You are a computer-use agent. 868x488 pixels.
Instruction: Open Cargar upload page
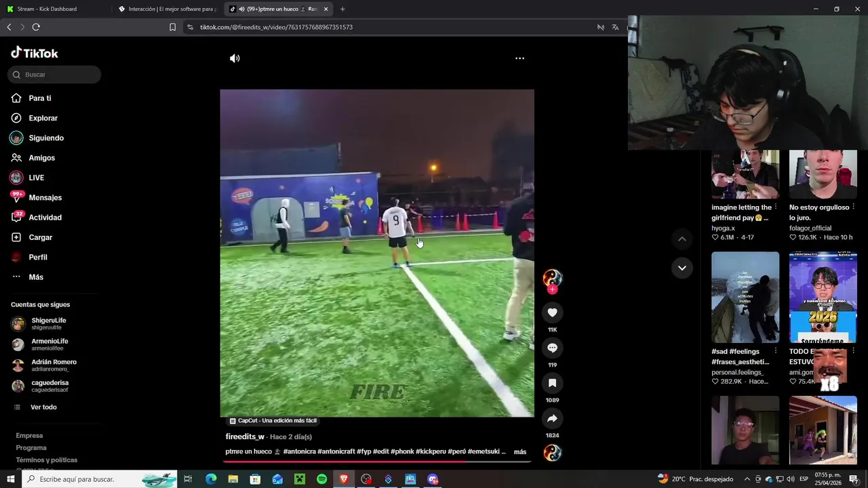pyautogui.click(x=39, y=237)
